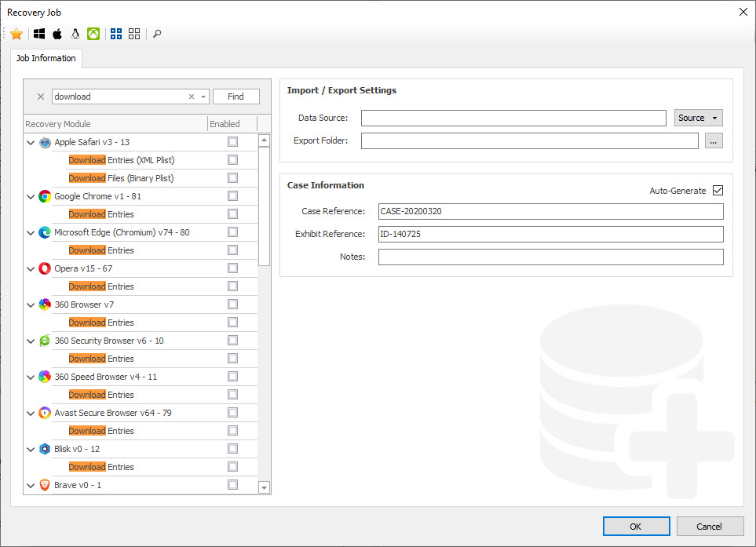Click the Cancel button
The image size is (756, 547).
coord(709,527)
